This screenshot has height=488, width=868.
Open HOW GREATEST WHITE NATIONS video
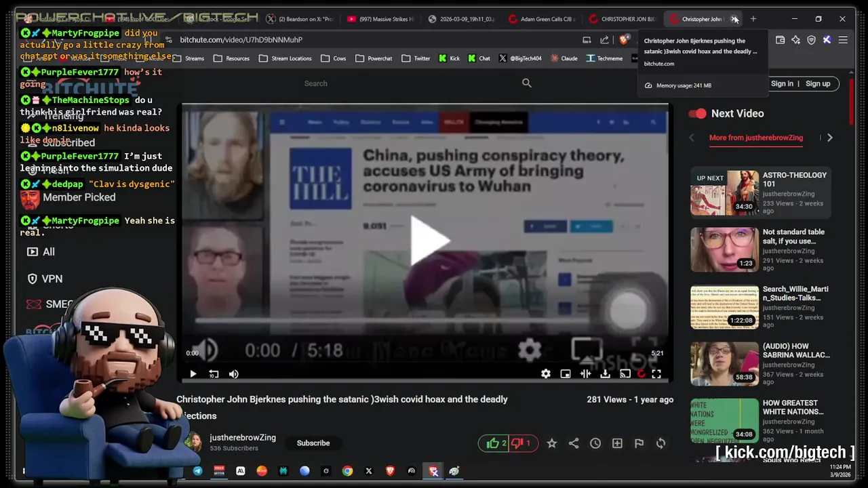click(x=724, y=421)
